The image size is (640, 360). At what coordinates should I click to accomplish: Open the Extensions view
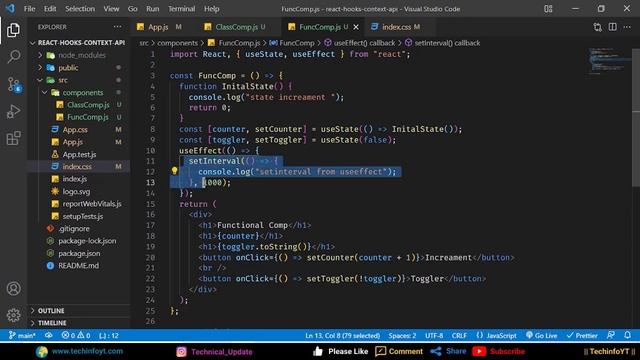(13, 138)
